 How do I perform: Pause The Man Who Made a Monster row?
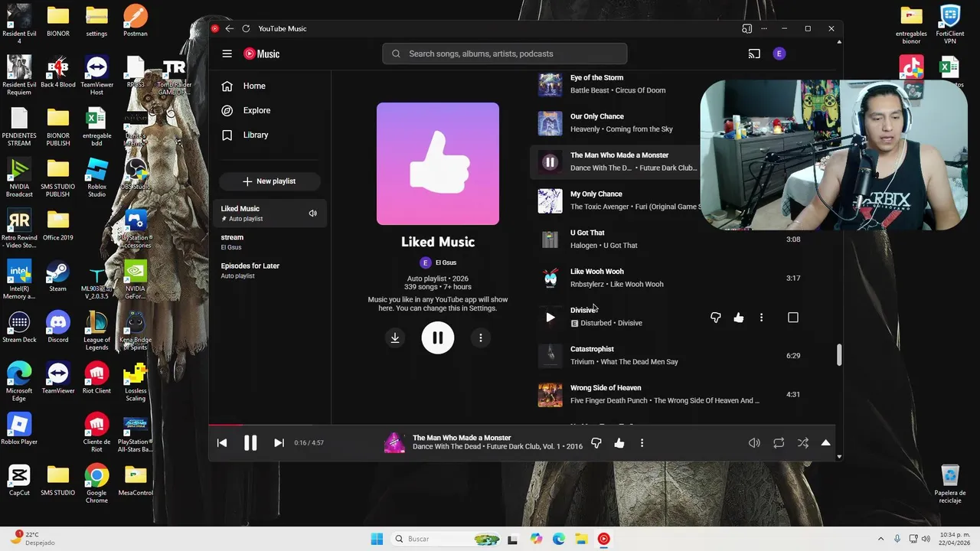550,162
